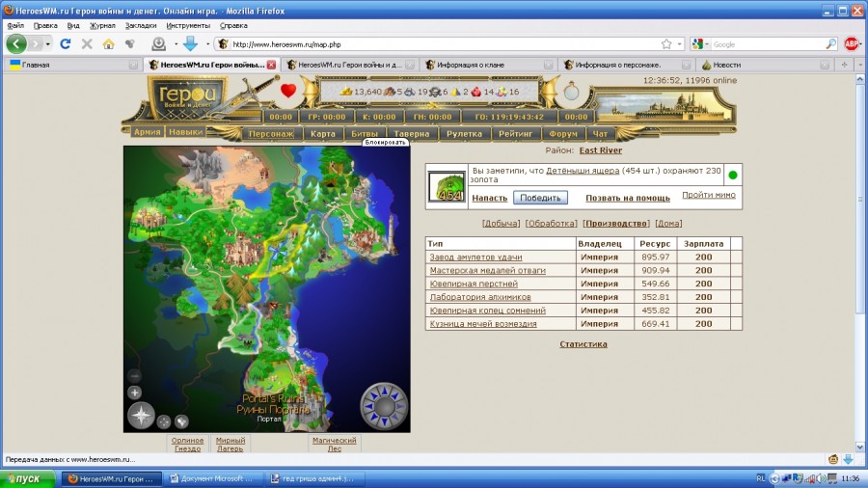Open Завод амулетов удачи facility
The image size is (868, 488).
tap(476, 257)
